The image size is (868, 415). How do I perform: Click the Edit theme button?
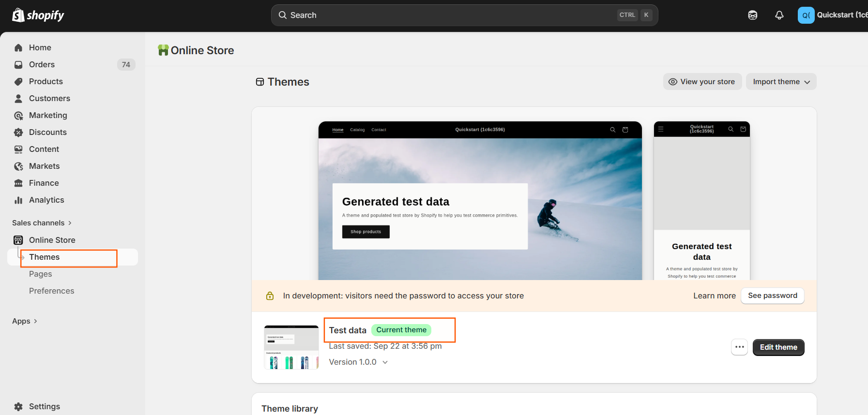tap(778, 347)
